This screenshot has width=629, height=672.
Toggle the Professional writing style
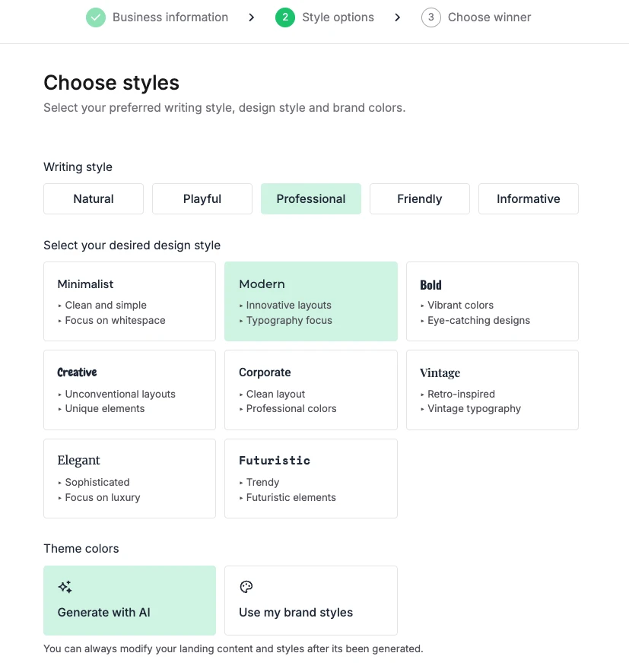tap(311, 199)
